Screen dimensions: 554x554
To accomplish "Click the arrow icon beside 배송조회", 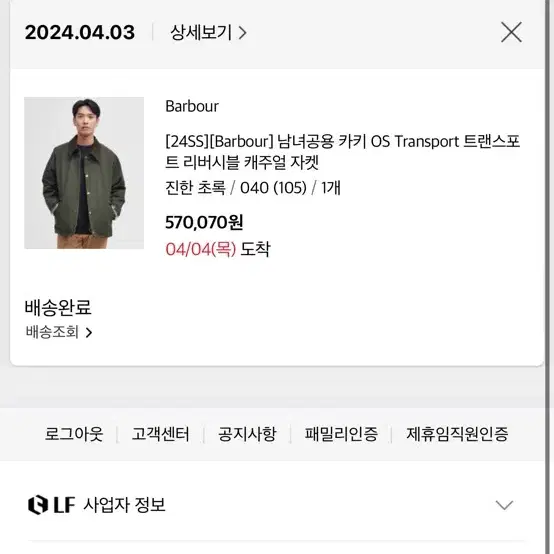I will tap(89, 332).
